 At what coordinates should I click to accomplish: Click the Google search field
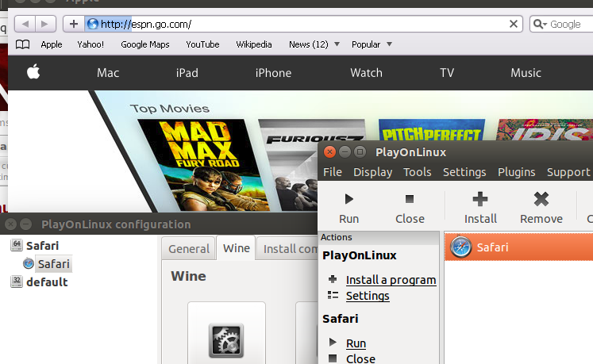click(563, 25)
